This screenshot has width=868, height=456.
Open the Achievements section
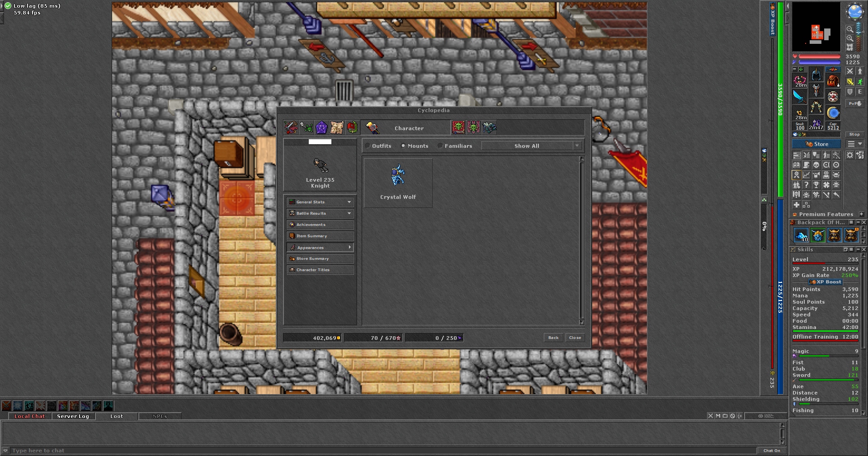pos(320,225)
